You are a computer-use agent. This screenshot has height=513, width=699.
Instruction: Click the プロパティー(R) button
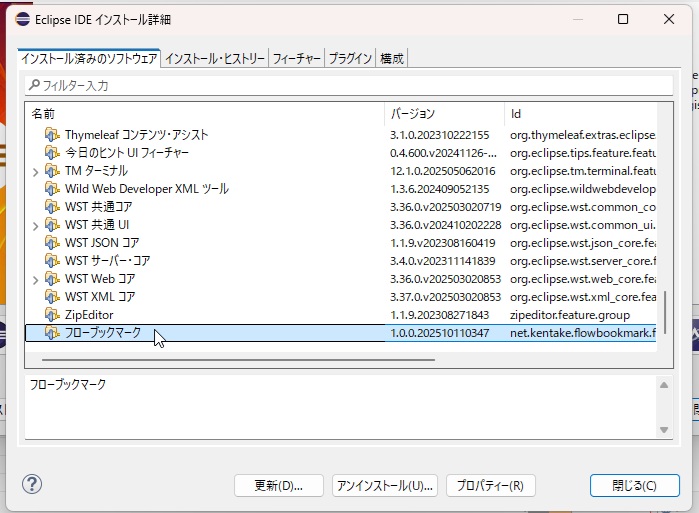(491, 486)
